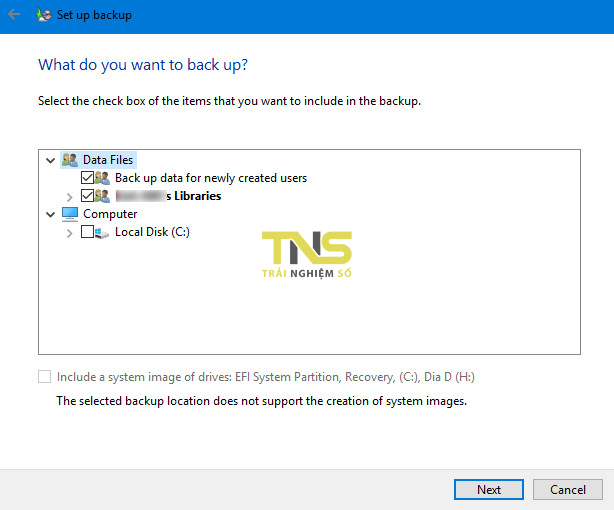Click the 'Include a system image of drives' label
614x510 pixels.
tap(265, 377)
